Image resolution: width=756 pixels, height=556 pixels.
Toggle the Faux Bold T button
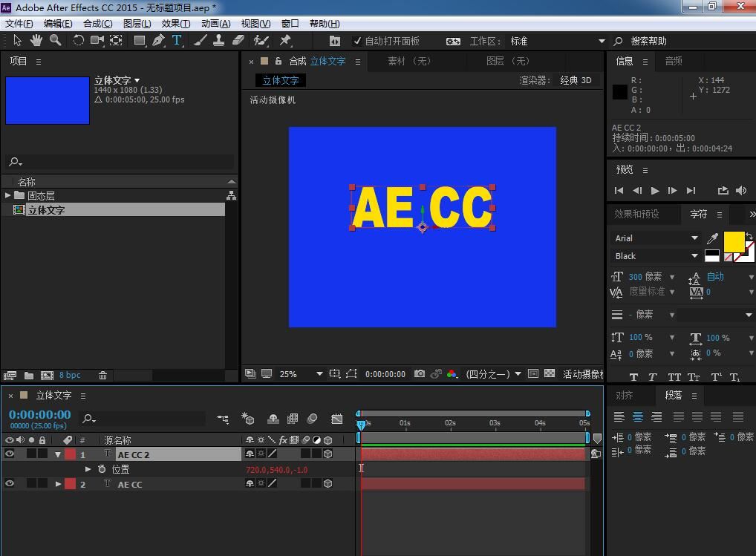pos(633,377)
